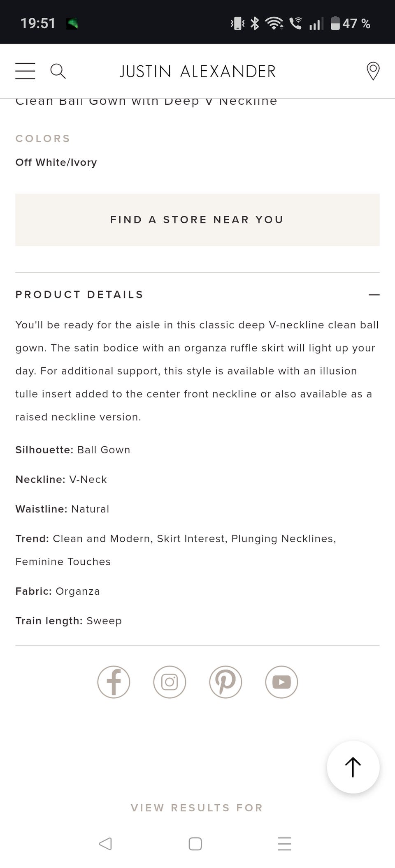
Task: Tap the Clean Ball Gown product title
Action: (x=146, y=101)
